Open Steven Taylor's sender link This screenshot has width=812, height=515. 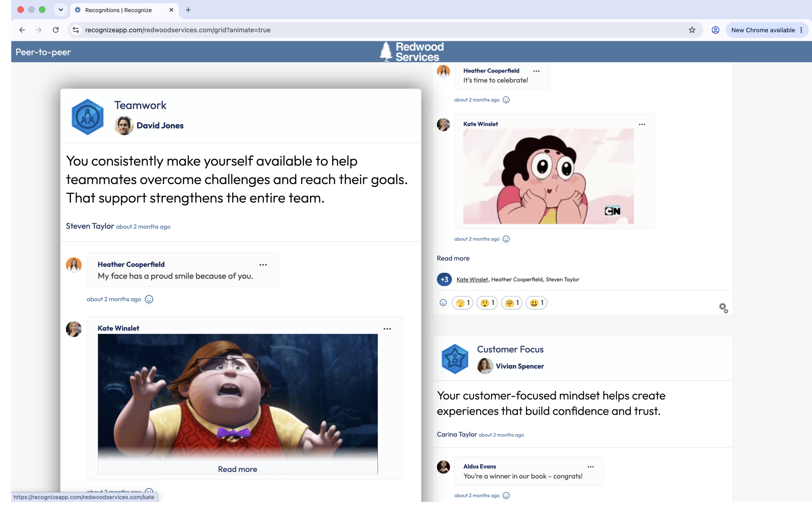tap(90, 226)
